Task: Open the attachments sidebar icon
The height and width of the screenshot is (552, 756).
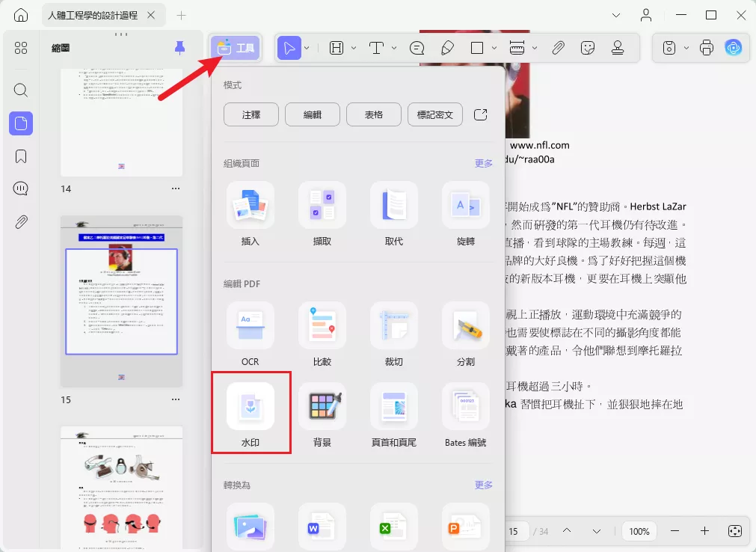Action: pyautogui.click(x=21, y=221)
